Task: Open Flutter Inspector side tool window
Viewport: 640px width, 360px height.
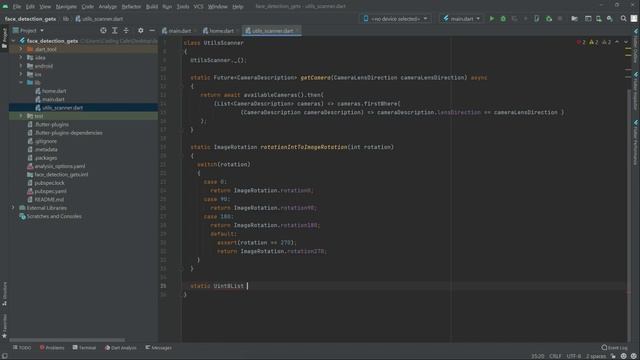Action: 636,91
